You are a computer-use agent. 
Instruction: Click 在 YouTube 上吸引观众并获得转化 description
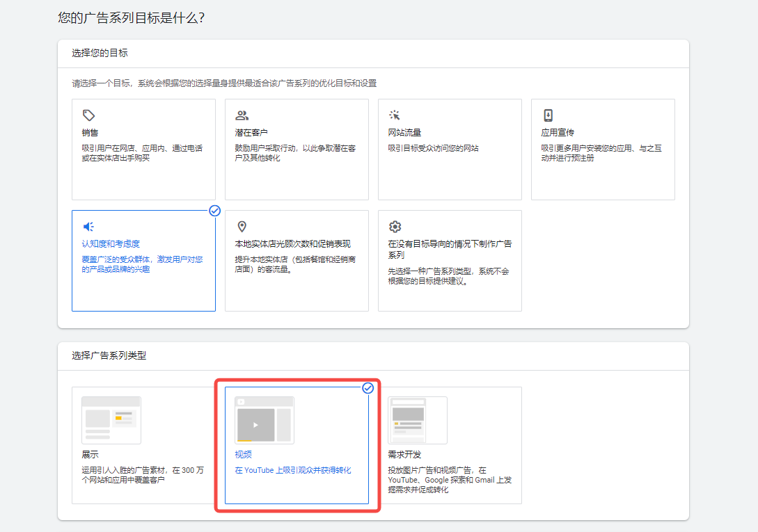(x=293, y=471)
